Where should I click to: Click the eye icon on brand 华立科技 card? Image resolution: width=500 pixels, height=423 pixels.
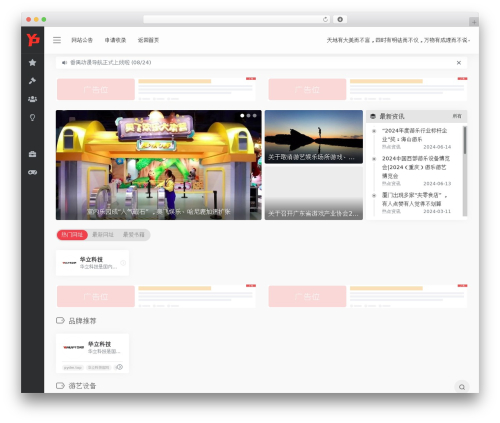pos(119,367)
